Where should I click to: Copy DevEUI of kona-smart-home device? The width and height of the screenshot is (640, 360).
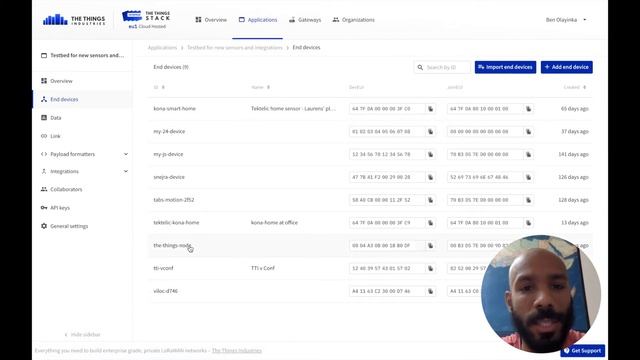pyautogui.click(x=430, y=109)
